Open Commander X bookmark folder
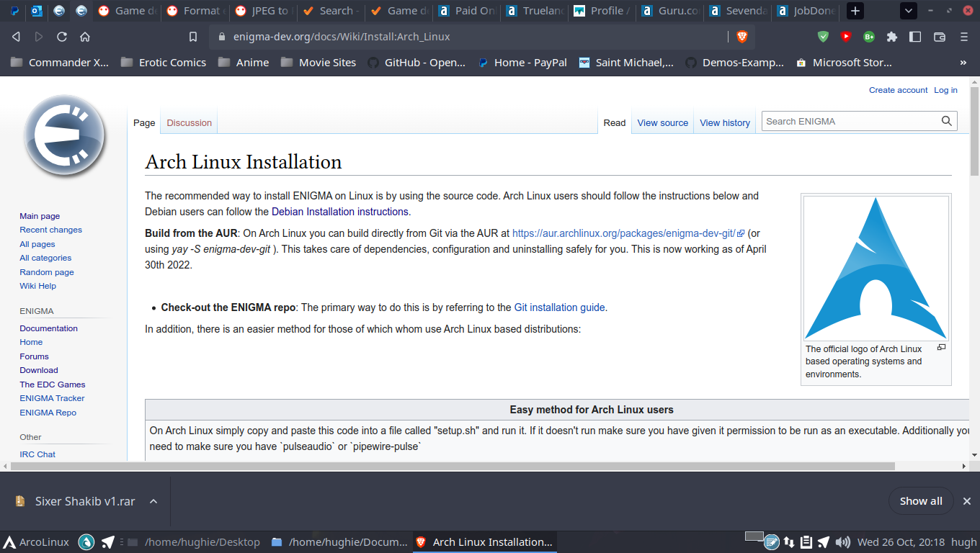 pyautogui.click(x=61, y=63)
